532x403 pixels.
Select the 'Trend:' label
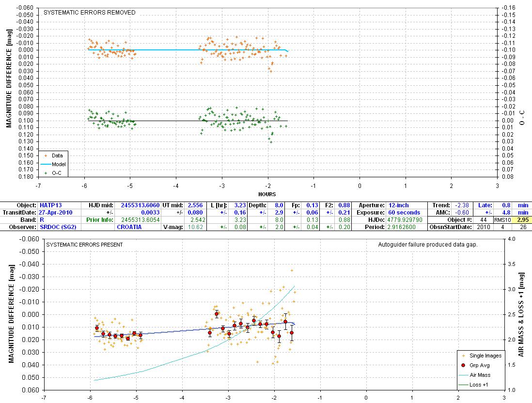click(441, 205)
